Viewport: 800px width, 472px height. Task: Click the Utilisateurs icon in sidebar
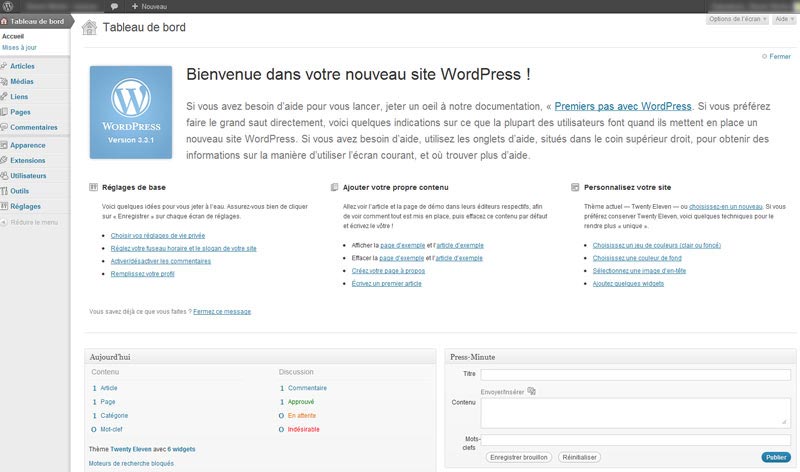click(4, 176)
